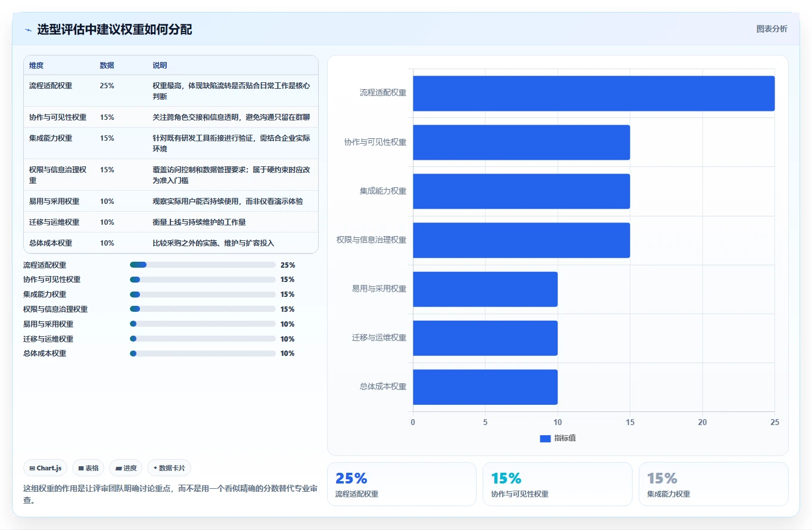
Task: Click description 衡量上线与持续维护的工作量
Action: point(199,222)
